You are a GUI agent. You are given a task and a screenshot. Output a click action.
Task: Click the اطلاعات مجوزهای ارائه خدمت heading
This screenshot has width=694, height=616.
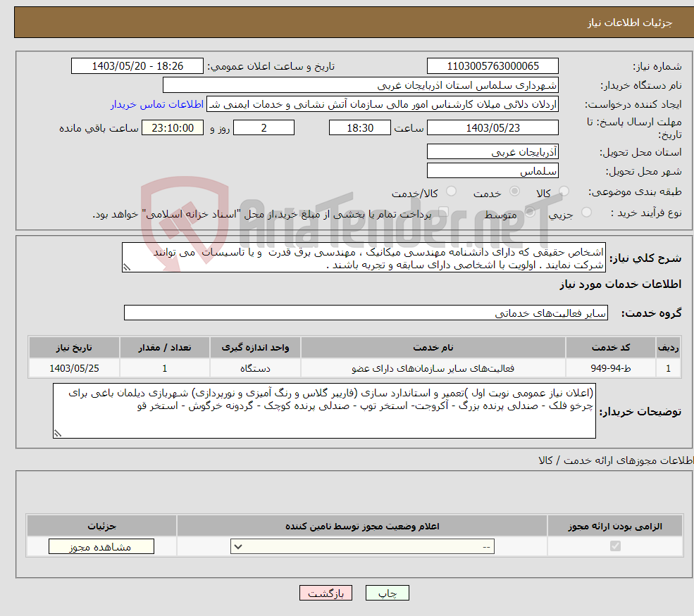point(616,460)
